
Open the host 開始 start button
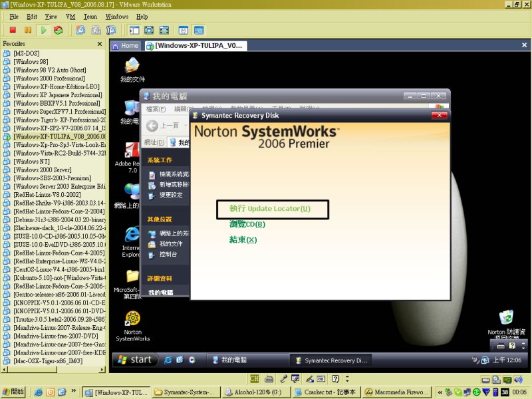click(x=13, y=392)
